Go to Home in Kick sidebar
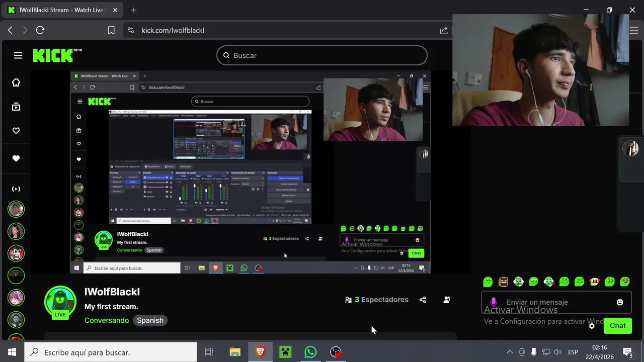The height and width of the screenshot is (362, 644). (16, 82)
